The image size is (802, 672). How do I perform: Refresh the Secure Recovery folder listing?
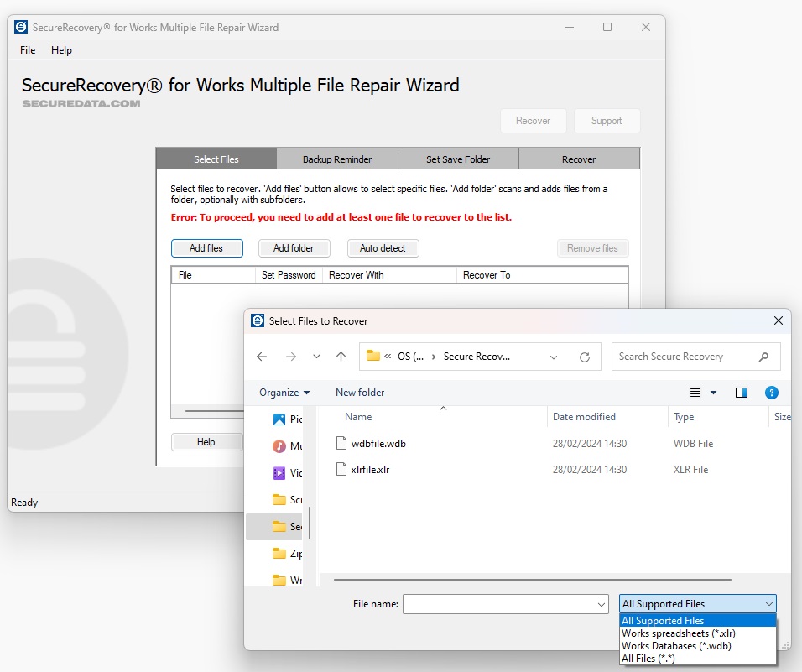pyautogui.click(x=585, y=357)
